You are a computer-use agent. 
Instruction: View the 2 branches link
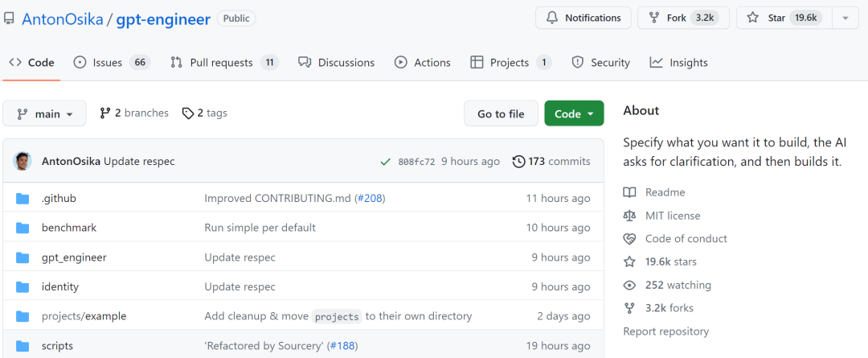point(134,113)
